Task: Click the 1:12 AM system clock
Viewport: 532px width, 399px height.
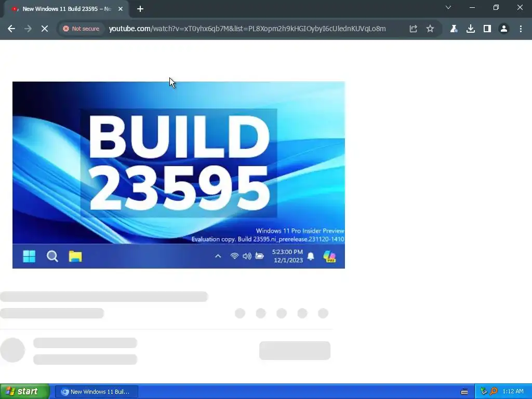Action: click(x=513, y=392)
